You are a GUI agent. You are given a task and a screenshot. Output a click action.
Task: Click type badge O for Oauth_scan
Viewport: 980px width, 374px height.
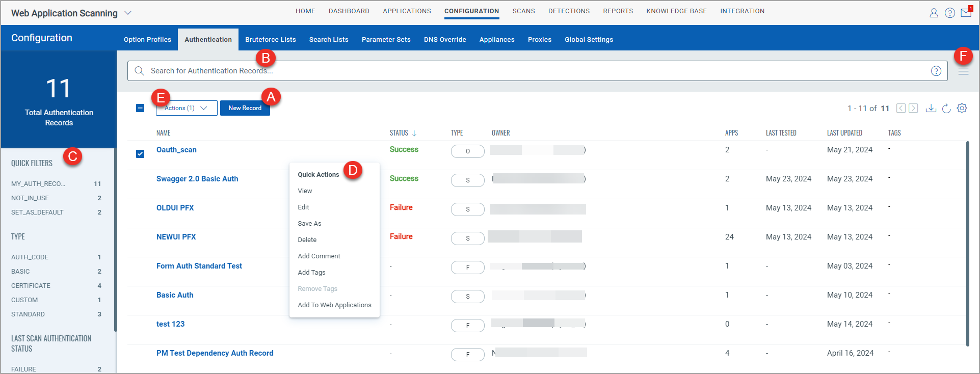(467, 151)
